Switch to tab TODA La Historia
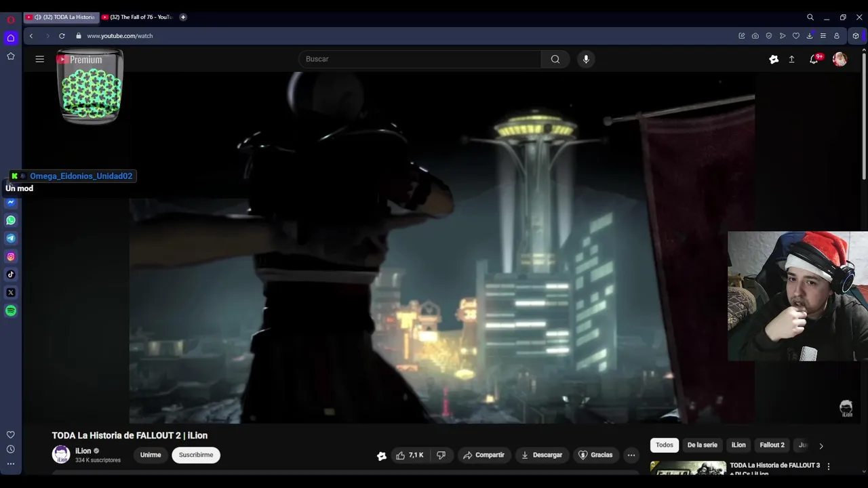868x488 pixels. [62, 17]
